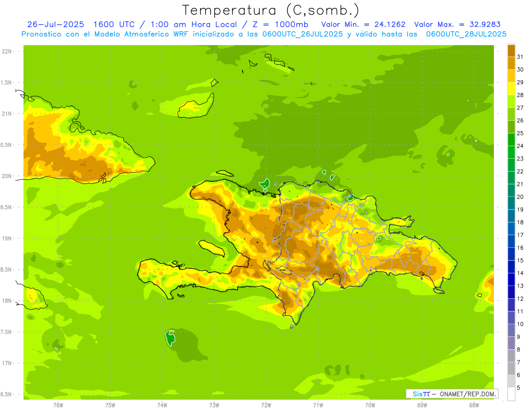Click the white legend band below 5
The height and width of the screenshot is (411, 532).
pos(511,394)
